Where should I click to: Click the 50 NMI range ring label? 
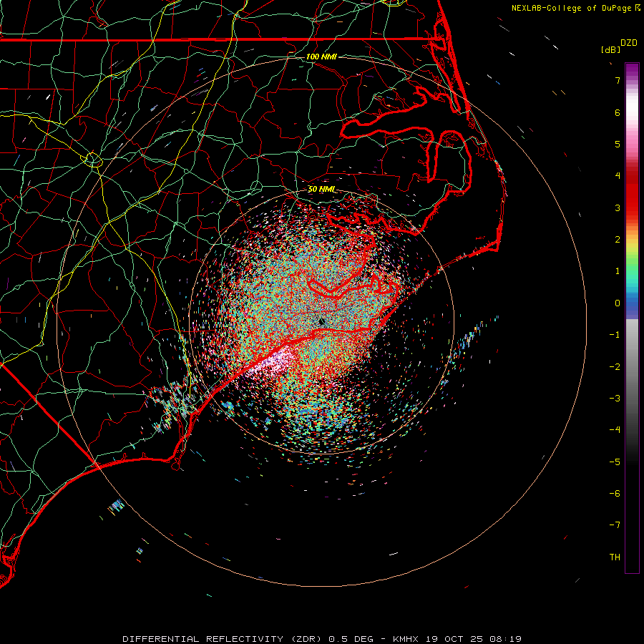click(x=321, y=189)
